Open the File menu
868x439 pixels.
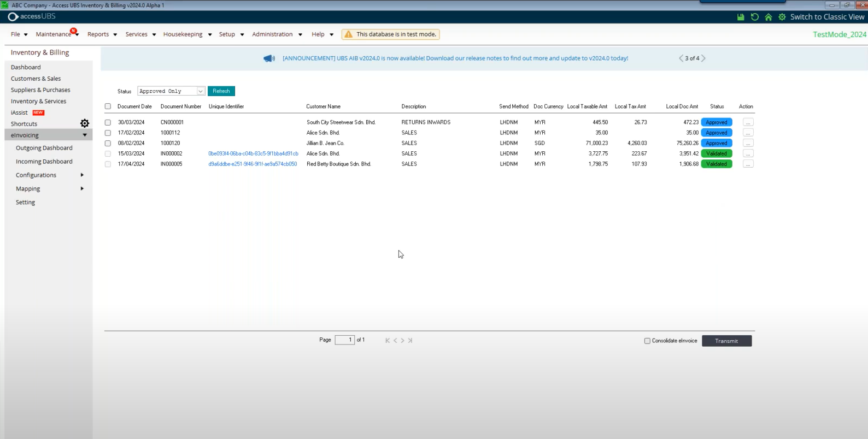tap(19, 34)
